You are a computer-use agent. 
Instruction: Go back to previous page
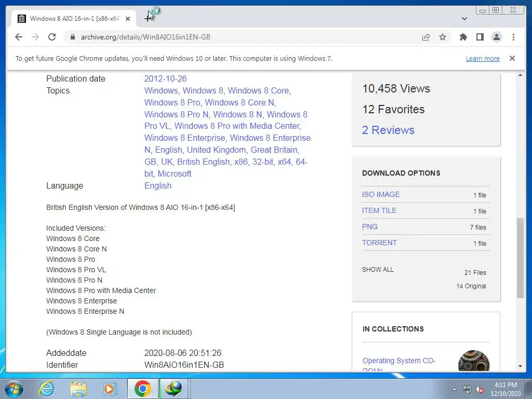pyautogui.click(x=19, y=37)
